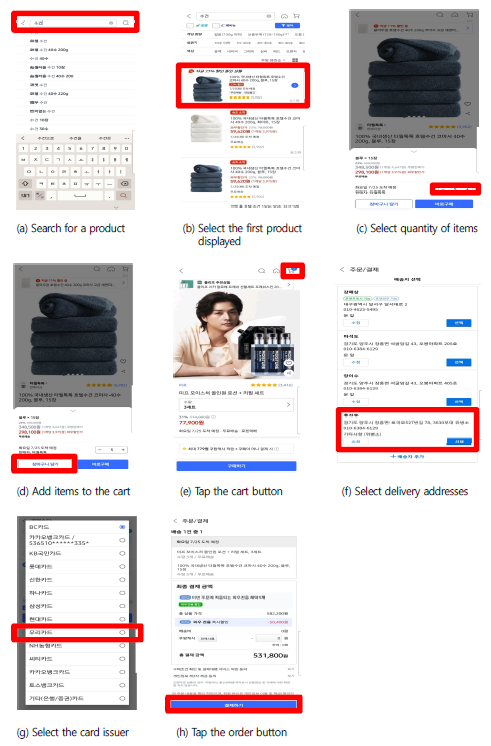Tap the highlighted cart icon in panel (e)
The width and height of the screenshot is (491, 746).
tap(293, 271)
